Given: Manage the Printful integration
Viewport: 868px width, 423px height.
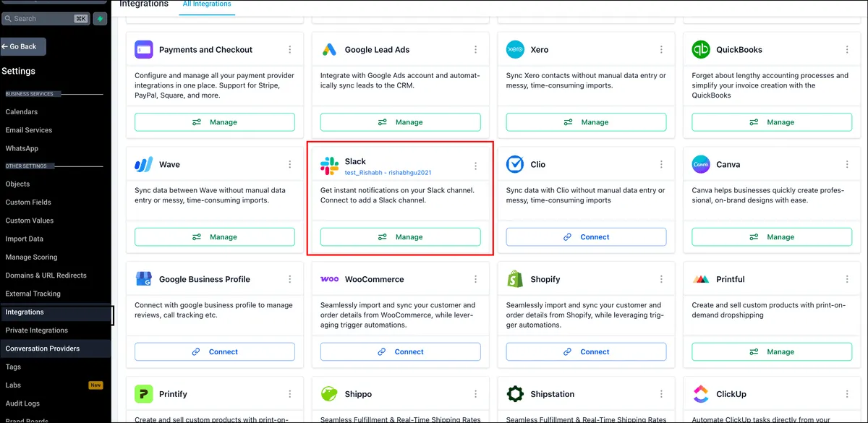Looking at the screenshot, I should [772, 352].
